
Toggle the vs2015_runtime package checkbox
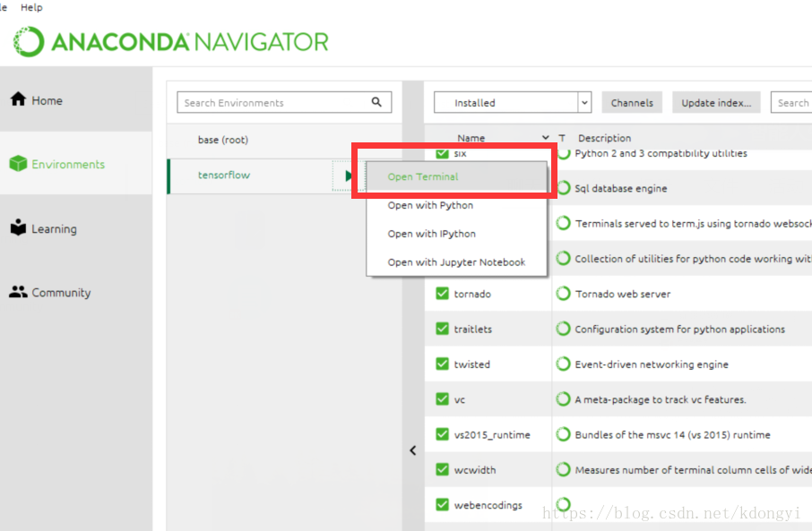pos(442,434)
